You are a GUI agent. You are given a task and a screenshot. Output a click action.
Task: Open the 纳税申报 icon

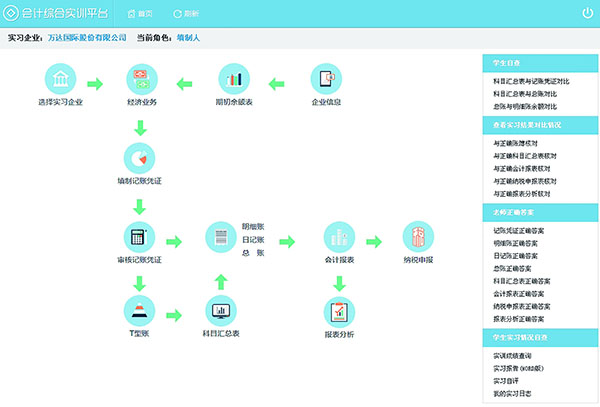click(418, 237)
